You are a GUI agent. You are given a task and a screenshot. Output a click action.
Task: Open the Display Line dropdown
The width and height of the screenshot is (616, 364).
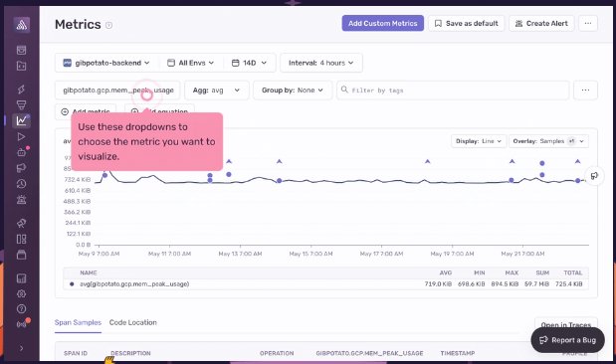click(479, 141)
